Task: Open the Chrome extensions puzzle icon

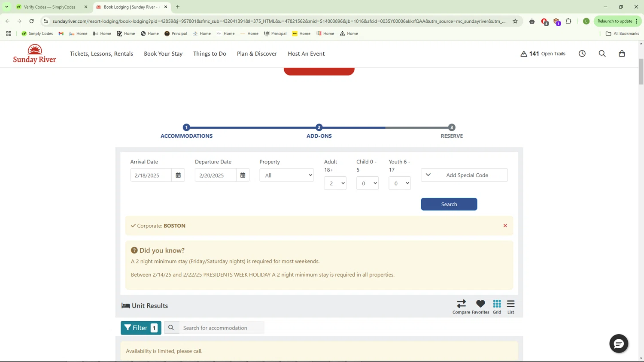Action: (568, 21)
